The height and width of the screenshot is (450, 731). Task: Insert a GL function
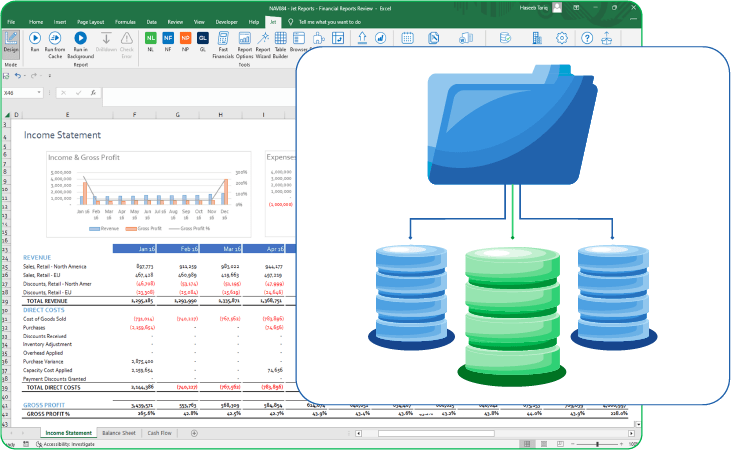click(202, 42)
